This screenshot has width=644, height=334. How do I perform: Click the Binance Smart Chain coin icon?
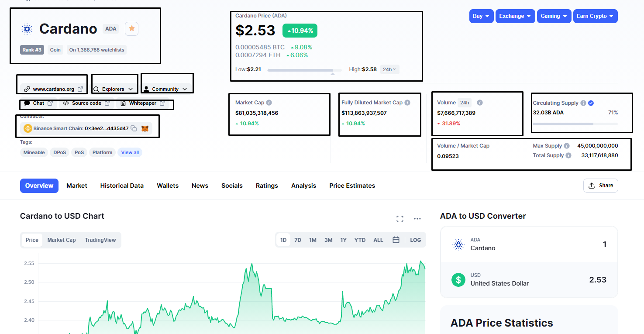coord(28,128)
